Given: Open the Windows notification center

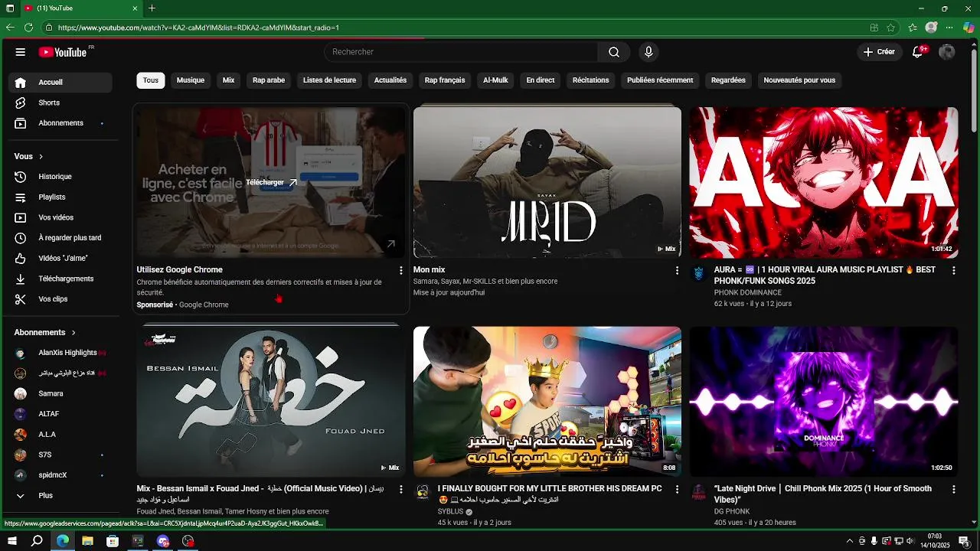Looking at the screenshot, I should point(964,541).
